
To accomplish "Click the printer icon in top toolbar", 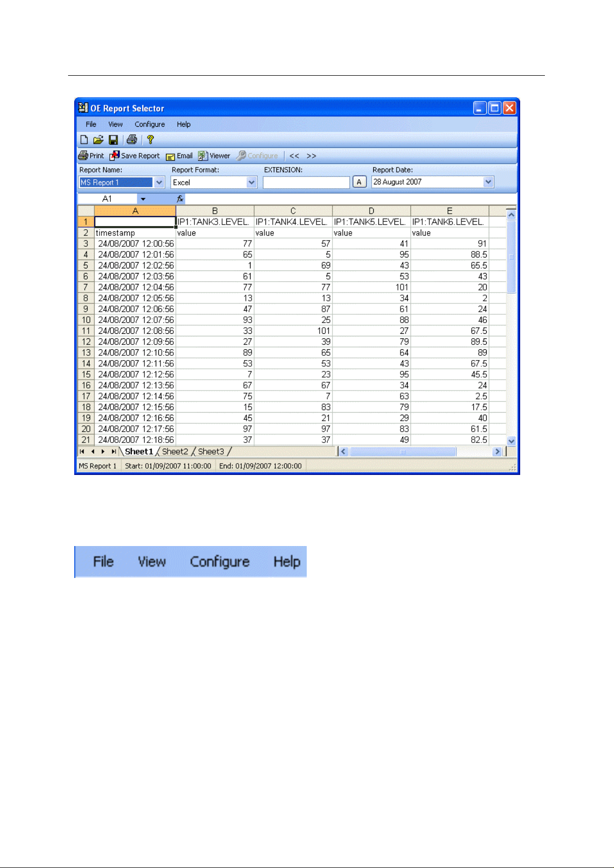I will tap(132, 139).
